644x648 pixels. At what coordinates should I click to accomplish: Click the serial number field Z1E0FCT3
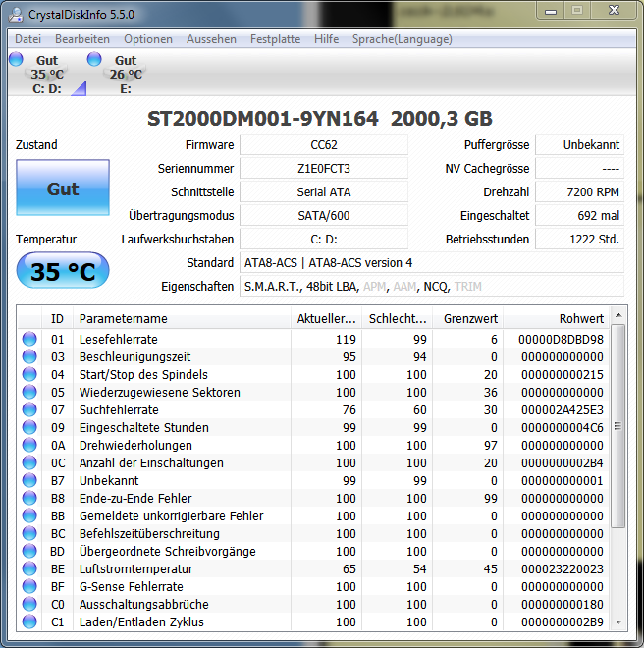coord(324,168)
